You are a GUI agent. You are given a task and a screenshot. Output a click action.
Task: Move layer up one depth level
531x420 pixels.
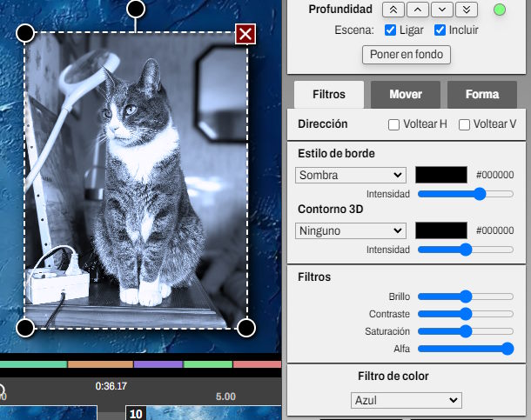418,10
